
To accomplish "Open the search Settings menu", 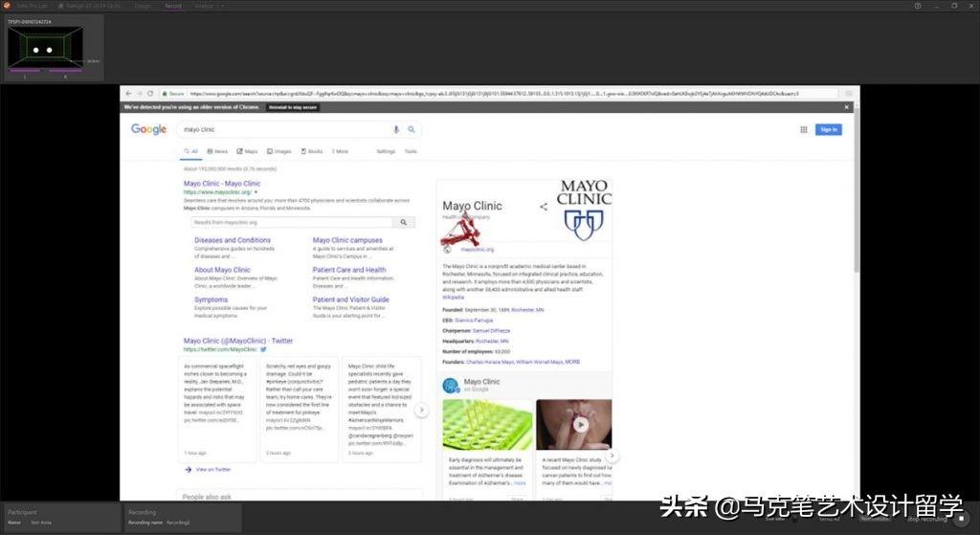I will pyautogui.click(x=386, y=151).
